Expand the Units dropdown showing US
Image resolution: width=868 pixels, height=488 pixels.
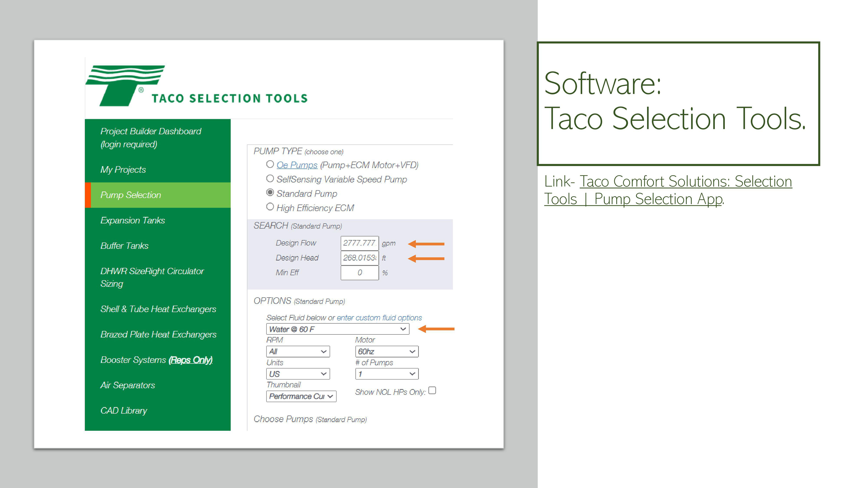click(x=297, y=374)
